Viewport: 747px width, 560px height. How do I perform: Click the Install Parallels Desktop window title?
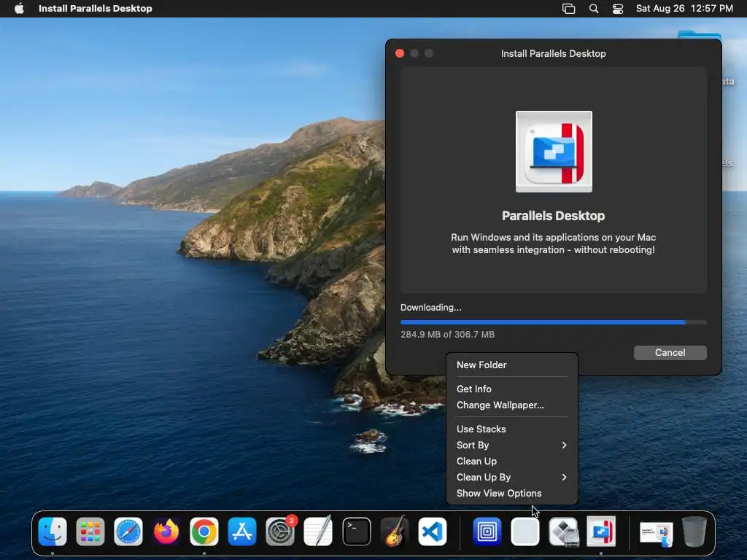click(554, 53)
